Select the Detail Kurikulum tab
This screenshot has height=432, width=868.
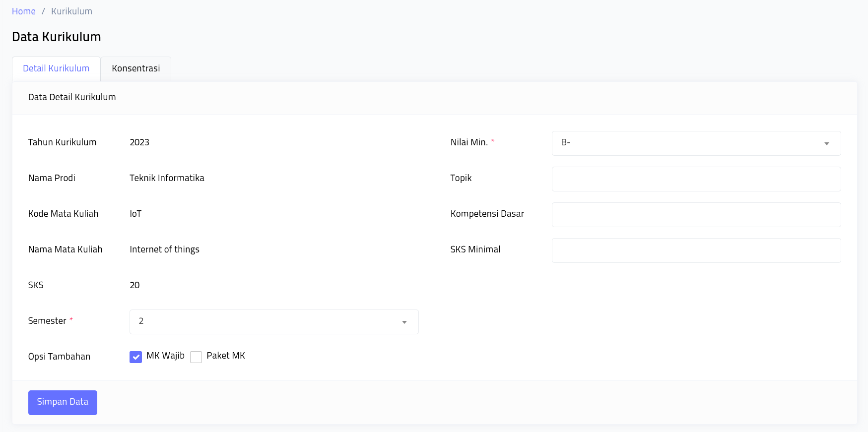click(56, 68)
